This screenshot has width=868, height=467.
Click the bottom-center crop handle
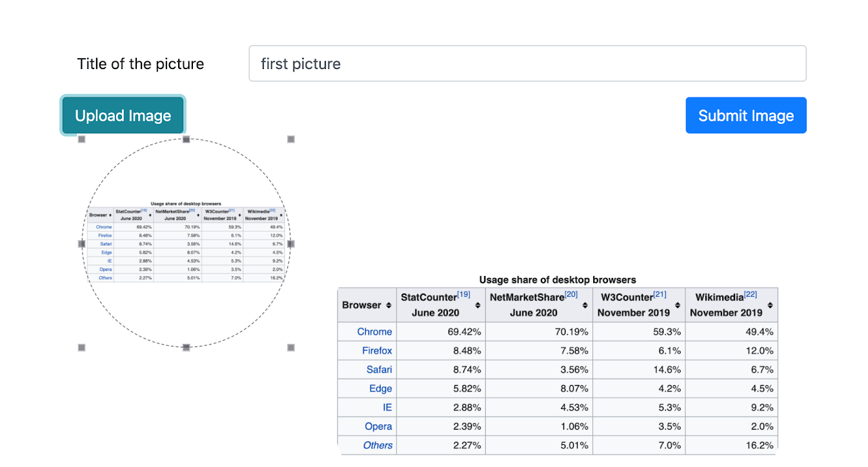[x=187, y=348]
